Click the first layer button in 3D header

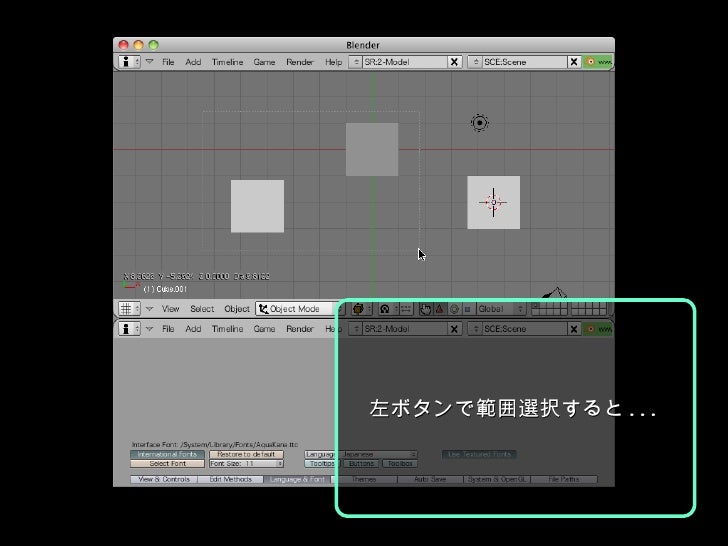click(535, 306)
